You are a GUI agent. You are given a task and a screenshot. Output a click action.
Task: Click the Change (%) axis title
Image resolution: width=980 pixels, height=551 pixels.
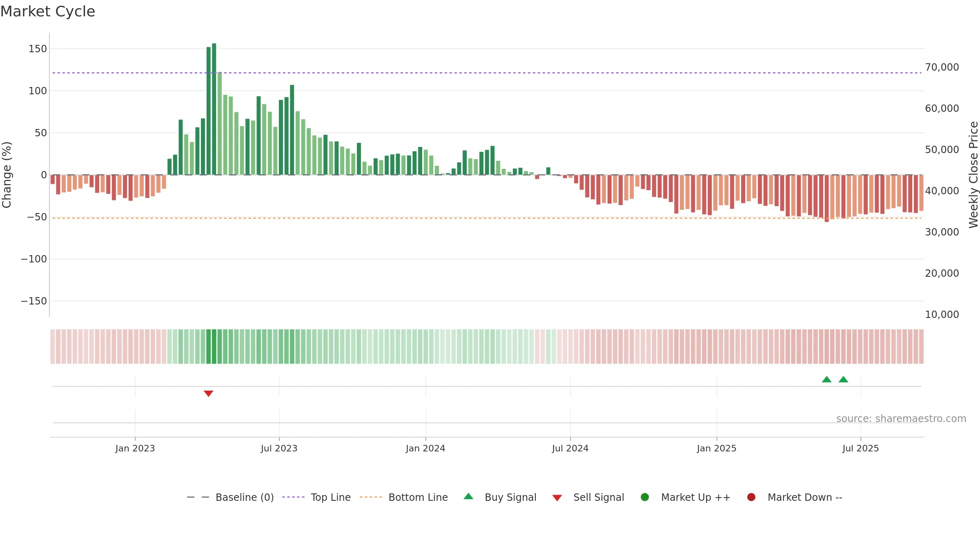[7, 175]
